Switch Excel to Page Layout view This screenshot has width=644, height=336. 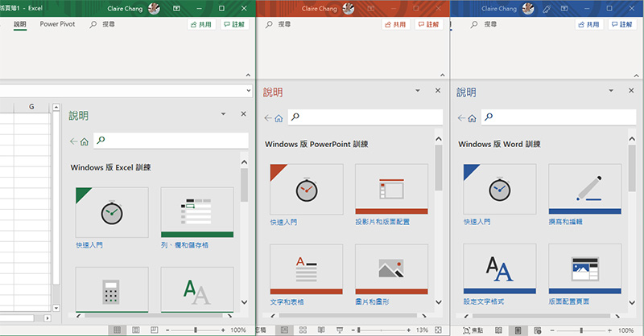pyautogui.click(x=135, y=330)
